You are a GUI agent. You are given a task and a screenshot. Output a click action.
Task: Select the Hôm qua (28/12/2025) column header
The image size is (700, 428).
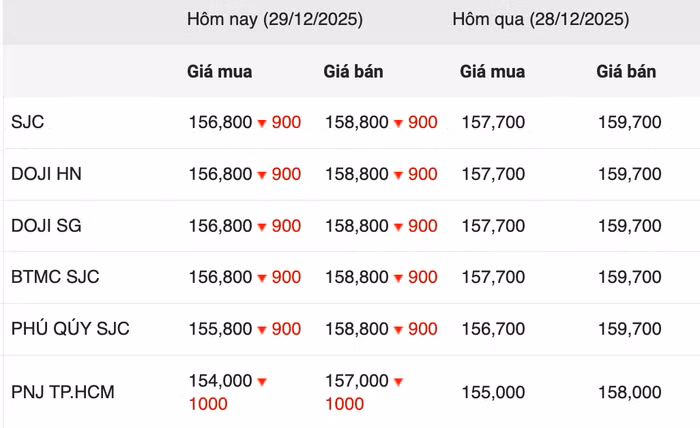[x=540, y=20]
